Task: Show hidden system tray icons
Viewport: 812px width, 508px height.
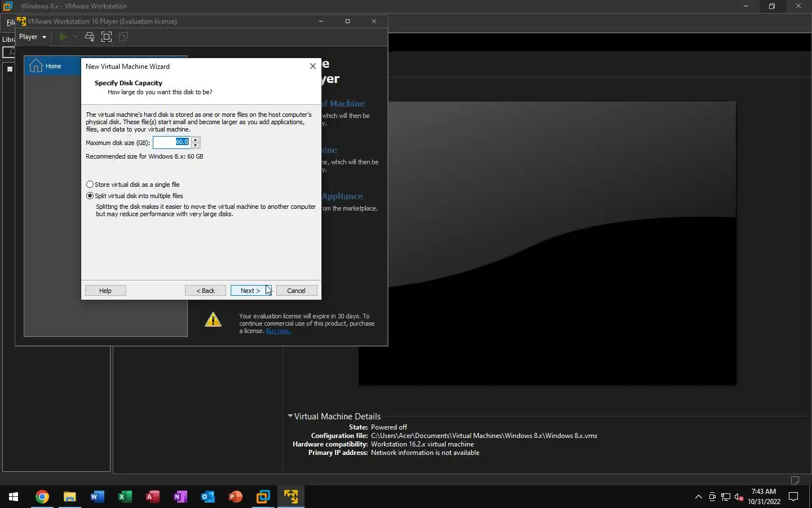Action: [x=699, y=497]
